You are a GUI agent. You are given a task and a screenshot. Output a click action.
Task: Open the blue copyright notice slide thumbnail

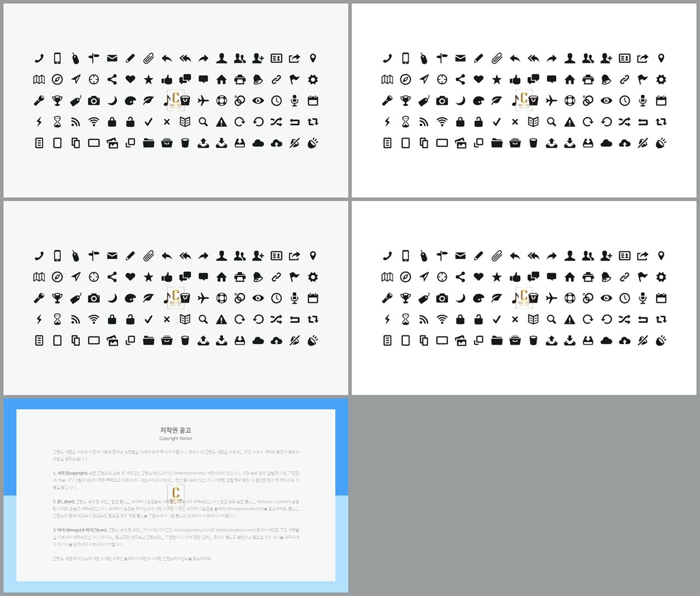pos(176,495)
